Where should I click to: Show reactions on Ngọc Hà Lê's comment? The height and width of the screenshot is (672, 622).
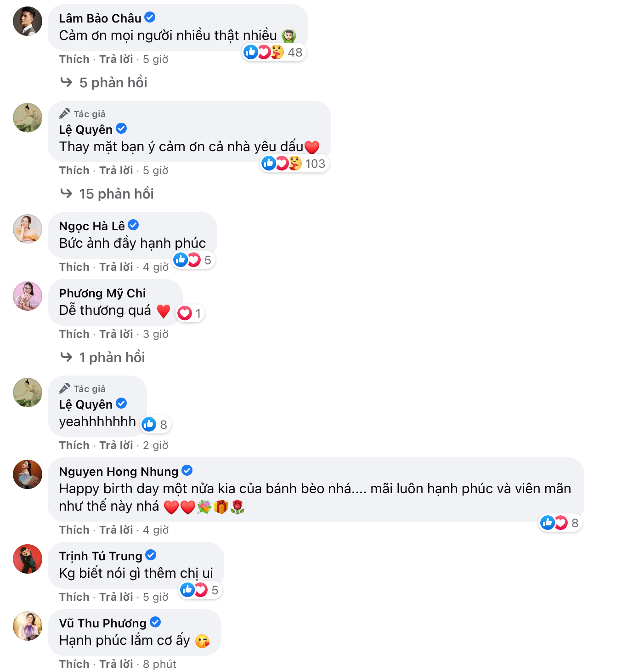tap(193, 260)
